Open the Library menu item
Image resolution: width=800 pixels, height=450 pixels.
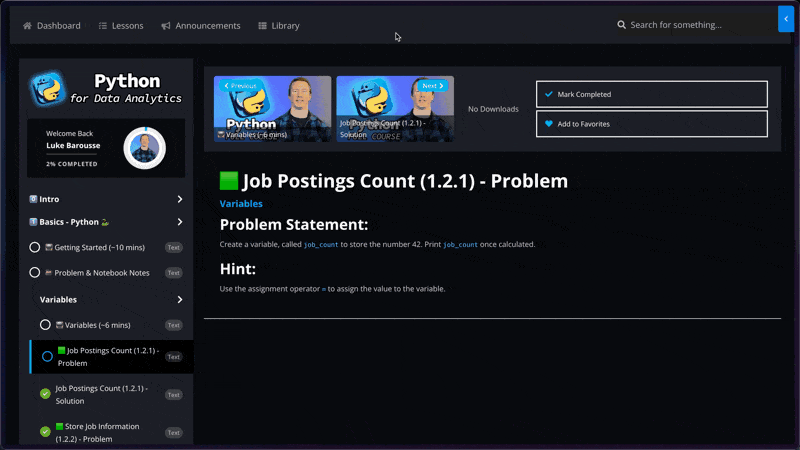[279, 26]
